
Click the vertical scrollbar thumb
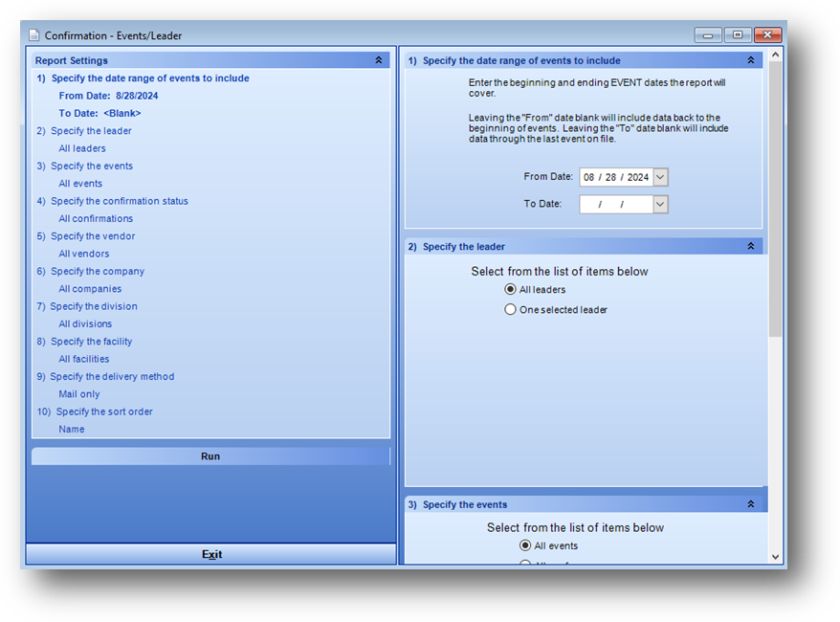click(x=775, y=199)
